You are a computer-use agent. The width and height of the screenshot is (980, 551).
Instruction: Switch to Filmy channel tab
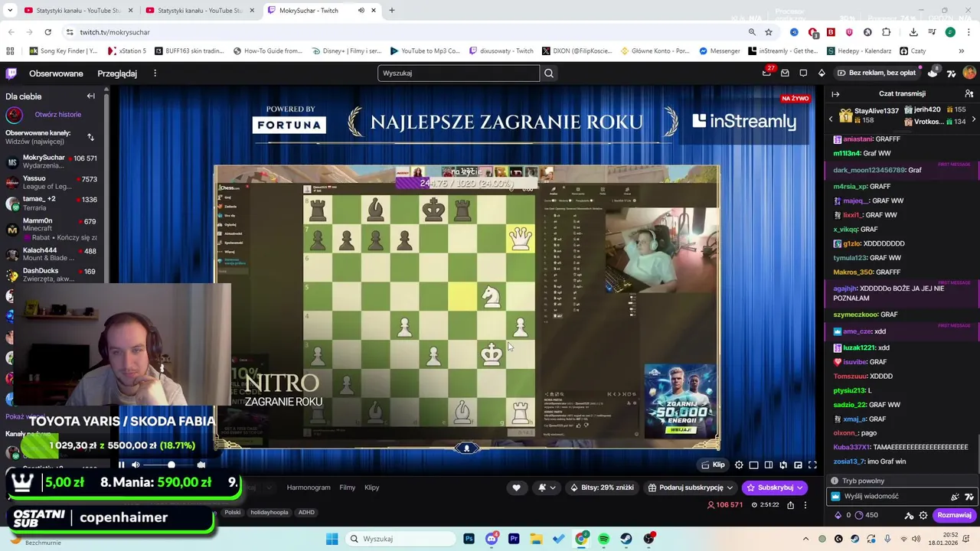(348, 487)
